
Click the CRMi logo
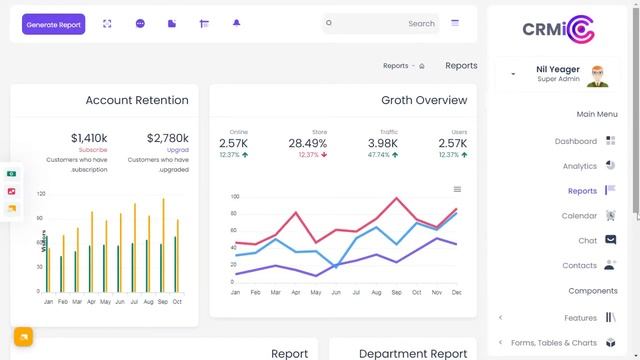pos(558,29)
